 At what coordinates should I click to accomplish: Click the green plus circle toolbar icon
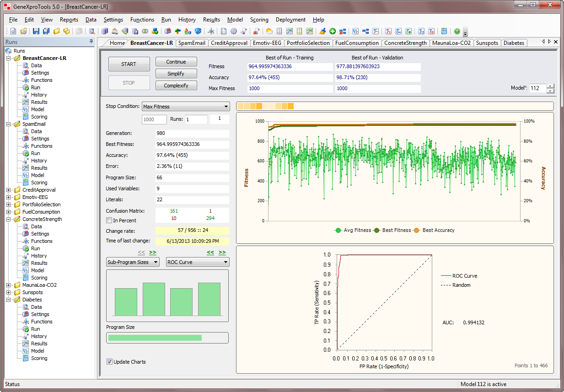click(x=333, y=32)
